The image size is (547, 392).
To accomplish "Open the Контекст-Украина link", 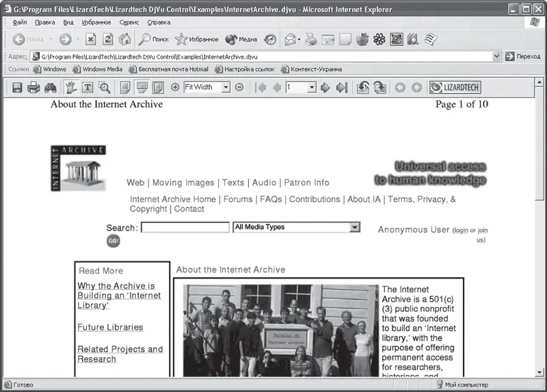I will 312,69.
